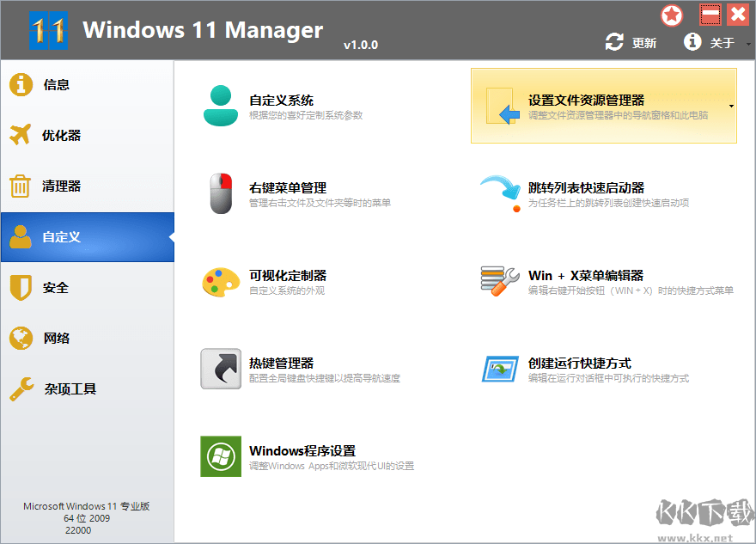The image size is (756, 544).
Task: Click the 杂项工具 wrench icon
Action: tap(19, 388)
